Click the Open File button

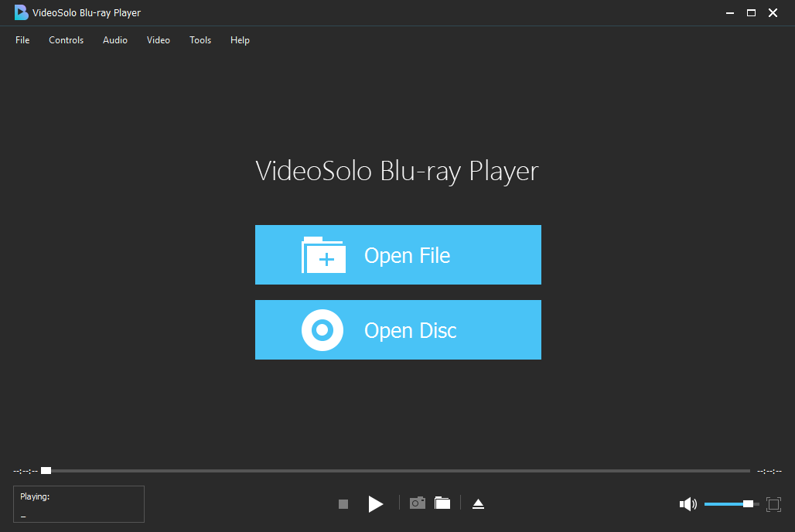[x=398, y=254]
